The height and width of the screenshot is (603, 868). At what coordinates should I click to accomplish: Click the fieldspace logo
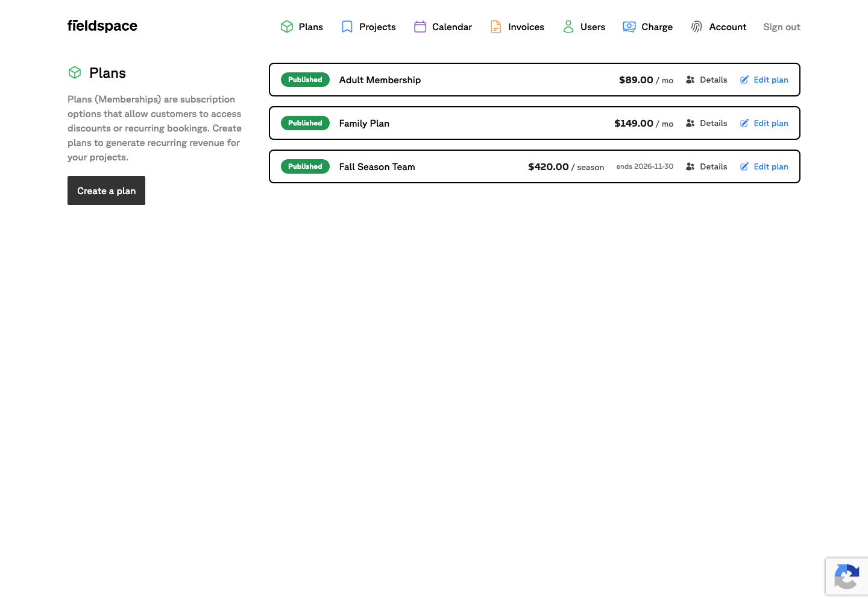click(102, 26)
